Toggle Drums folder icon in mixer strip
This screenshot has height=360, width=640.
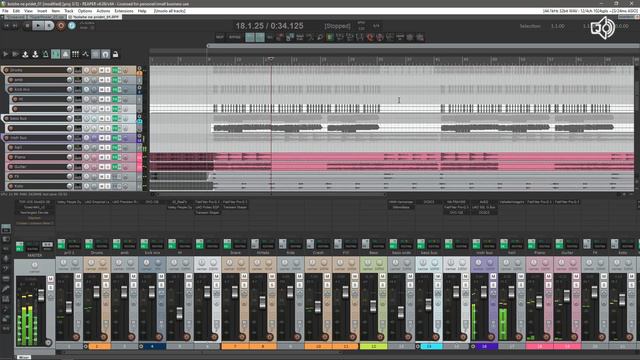tap(86, 346)
